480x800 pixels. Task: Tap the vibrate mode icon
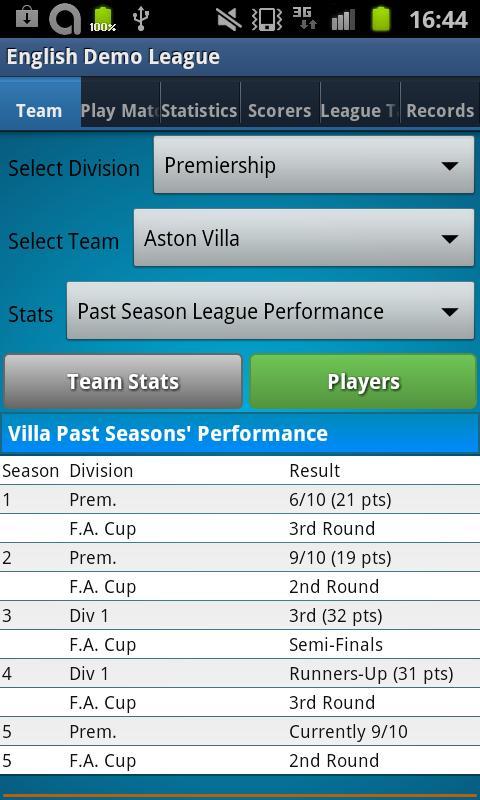click(267, 19)
